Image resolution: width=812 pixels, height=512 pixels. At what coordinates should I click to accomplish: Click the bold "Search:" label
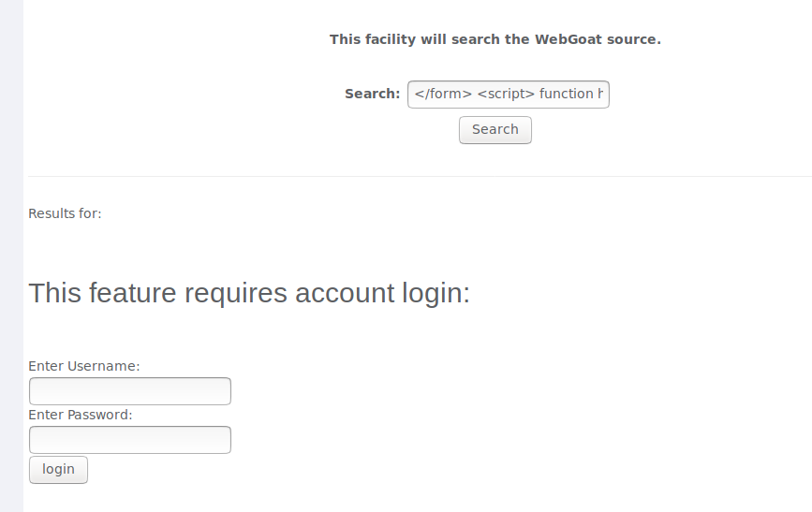(x=372, y=94)
